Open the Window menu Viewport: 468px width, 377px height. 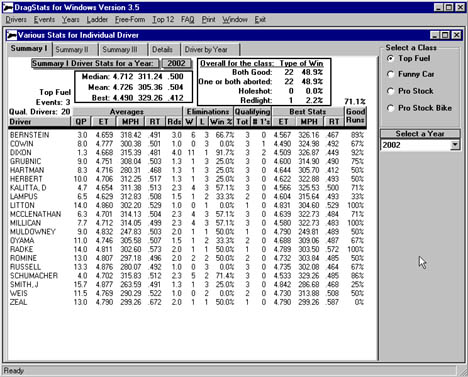235,20
